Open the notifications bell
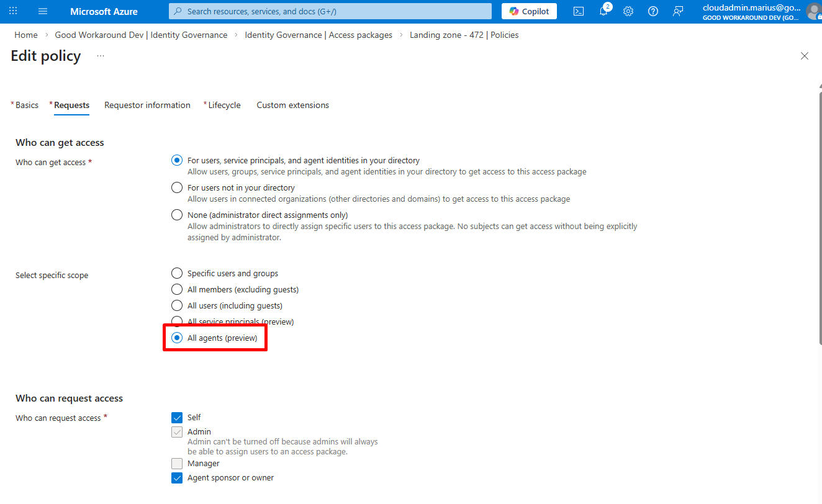The height and width of the screenshot is (504, 822). tap(603, 11)
